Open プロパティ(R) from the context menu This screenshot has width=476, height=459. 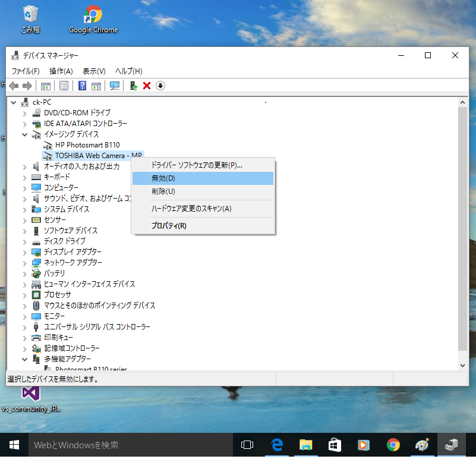(203, 226)
